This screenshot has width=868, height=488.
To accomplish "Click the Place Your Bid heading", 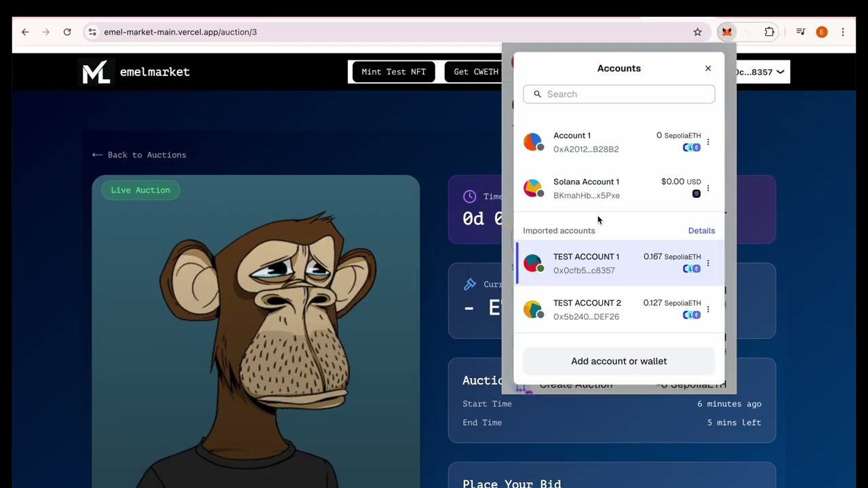I will (x=512, y=483).
